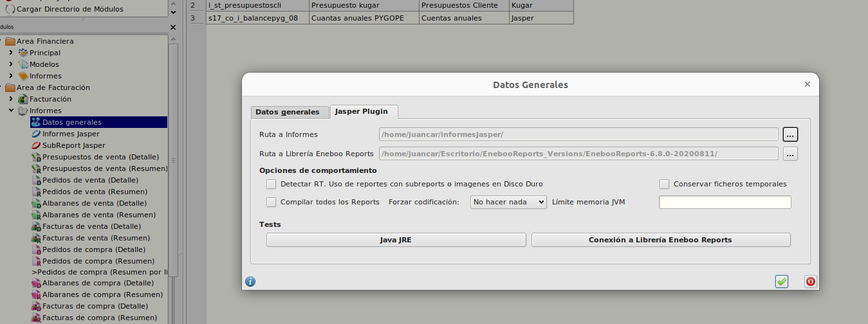
Task: Click the Cargar Directorio de Módulos icon
Action: (10, 9)
